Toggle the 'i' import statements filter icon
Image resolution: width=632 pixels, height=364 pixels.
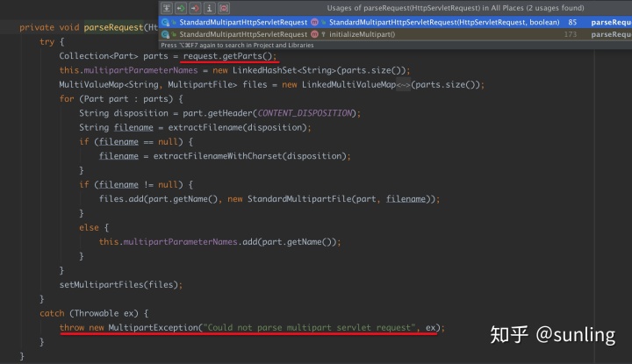[x=209, y=8]
